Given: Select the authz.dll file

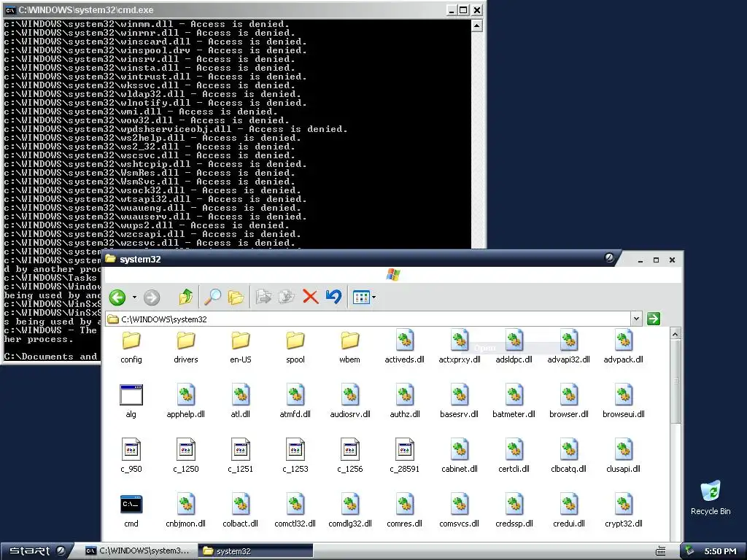Looking at the screenshot, I should [404, 402].
